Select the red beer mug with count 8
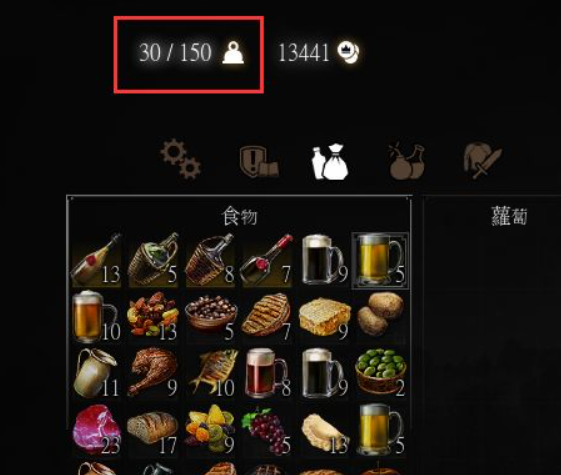This screenshot has width=561, height=475. (268, 372)
